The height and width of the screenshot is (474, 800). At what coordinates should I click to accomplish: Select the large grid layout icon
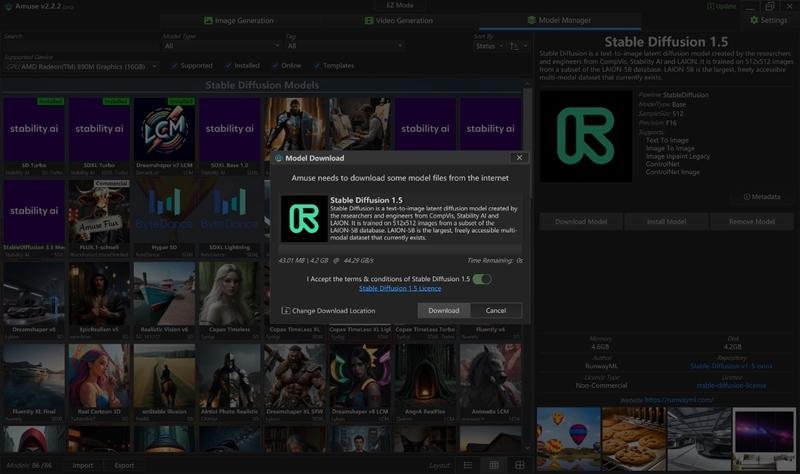[520, 465]
